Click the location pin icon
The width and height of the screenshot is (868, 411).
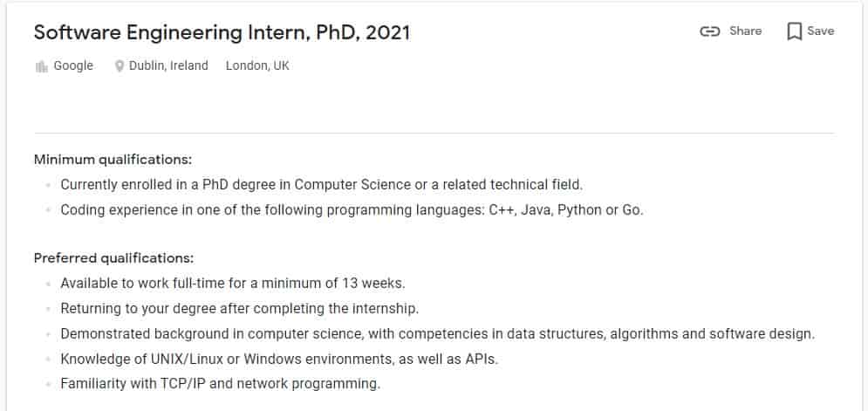(x=119, y=66)
